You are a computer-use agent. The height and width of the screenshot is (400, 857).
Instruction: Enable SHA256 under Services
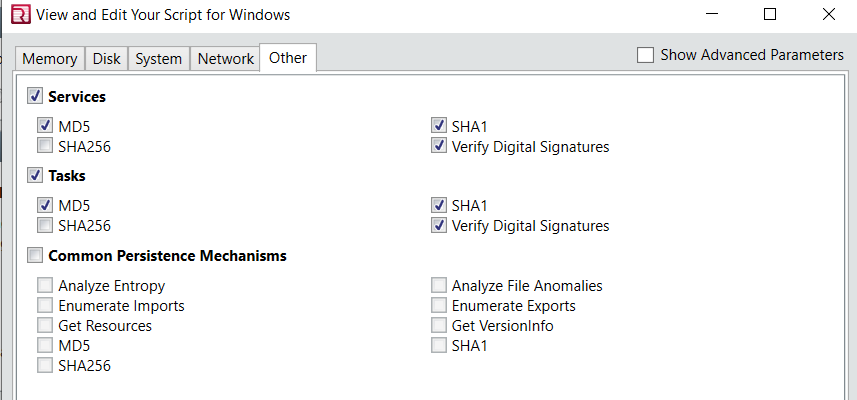(x=45, y=146)
